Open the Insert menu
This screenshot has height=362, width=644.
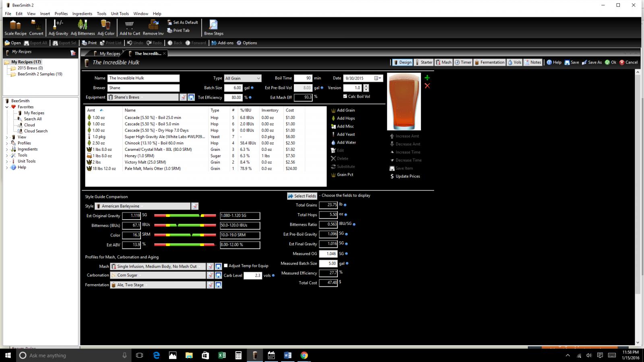45,14
